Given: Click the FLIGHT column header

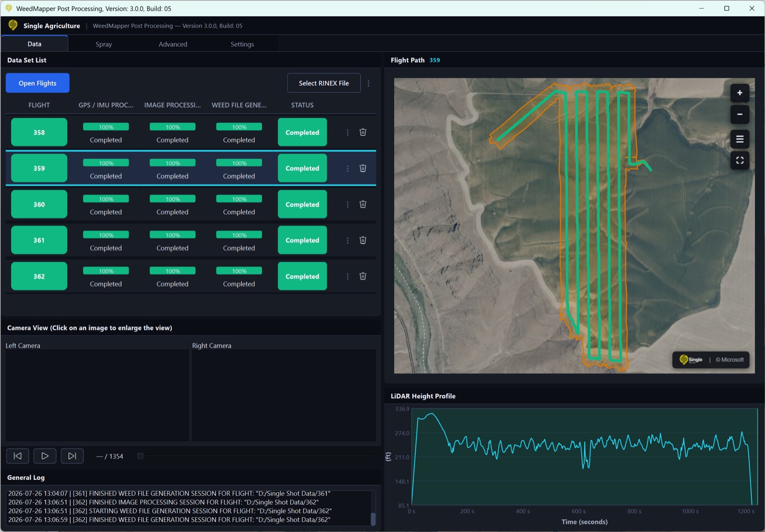Looking at the screenshot, I should point(39,105).
